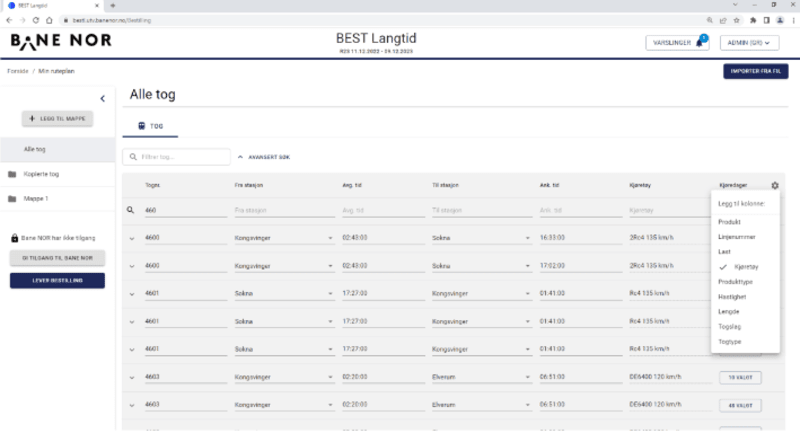The image size is (800, 433).
Task: Add the Produkt column
Action: [745, 222]
